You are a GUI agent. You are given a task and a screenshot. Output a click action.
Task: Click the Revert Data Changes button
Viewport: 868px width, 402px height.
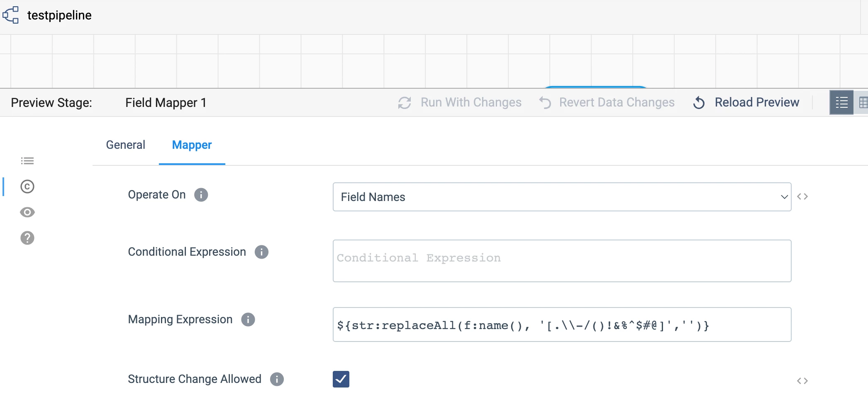[x=617, y=102]
